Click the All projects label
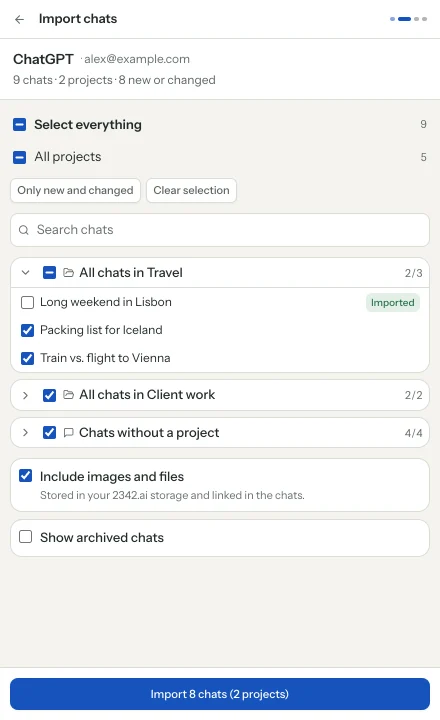The width and height of the screenshot is (440, 720). tap(68, 157)
